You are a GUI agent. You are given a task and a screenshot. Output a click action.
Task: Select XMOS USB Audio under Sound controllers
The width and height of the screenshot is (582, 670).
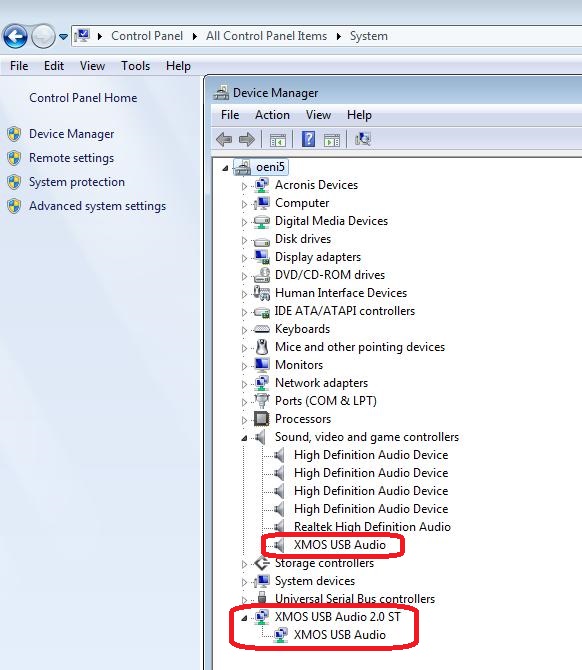pos(340,545)
